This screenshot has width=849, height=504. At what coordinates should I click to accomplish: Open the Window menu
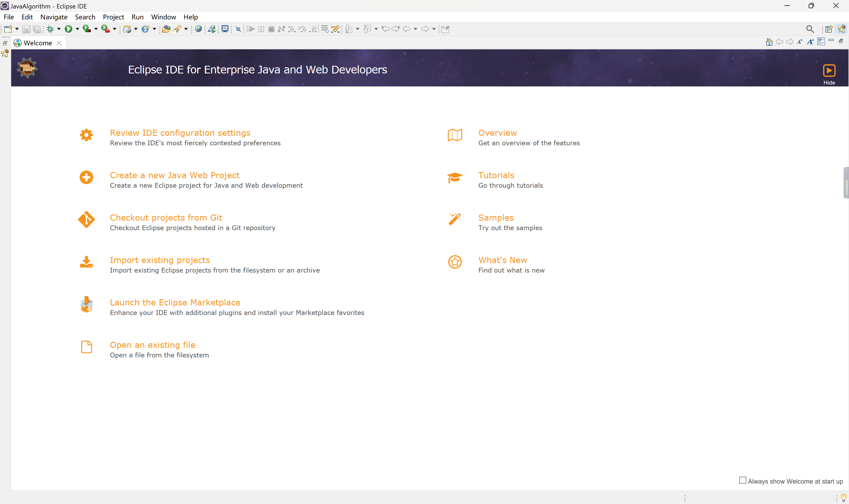163,17
